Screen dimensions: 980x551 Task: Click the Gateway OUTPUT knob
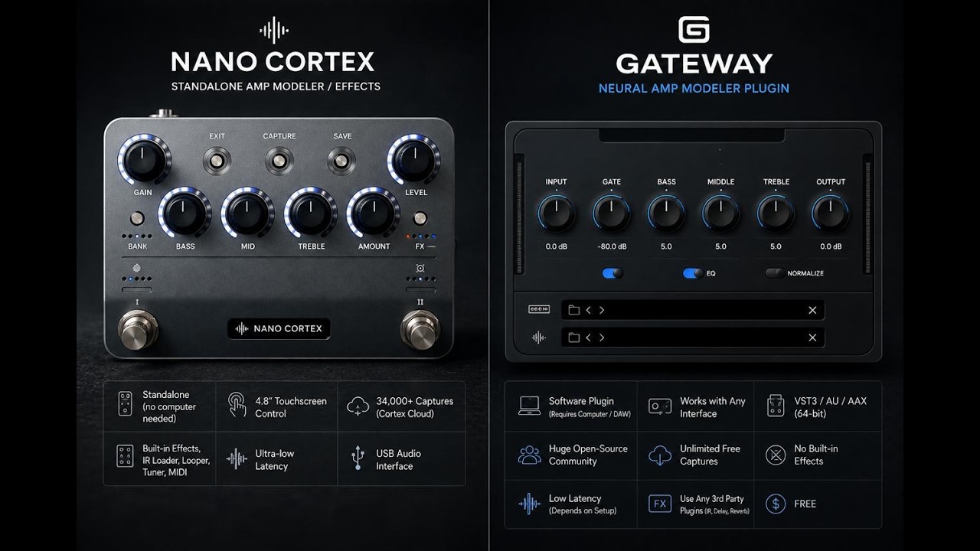(x=831, y=214)
